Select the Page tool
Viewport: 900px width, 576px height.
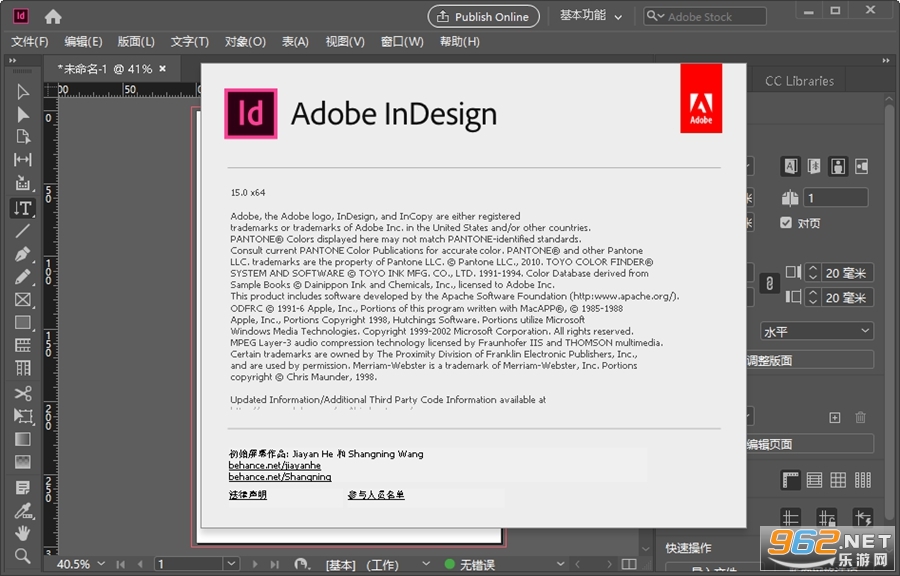[x=22, y=137]
